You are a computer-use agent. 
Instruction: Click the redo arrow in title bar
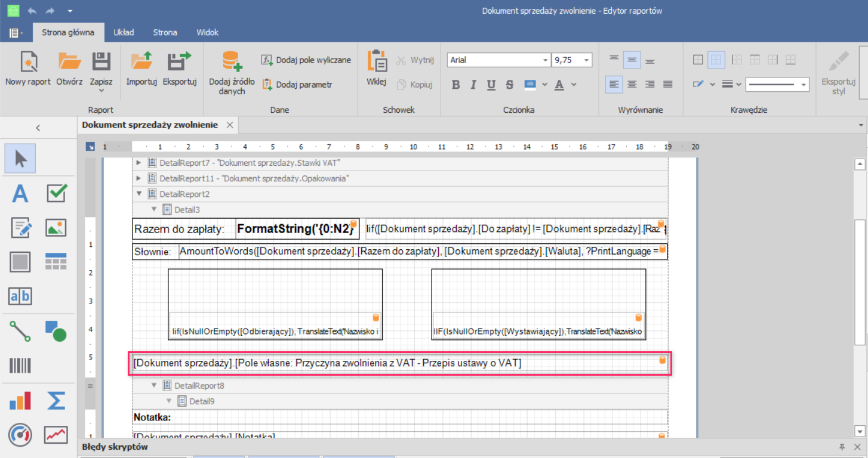coord(50,11)
